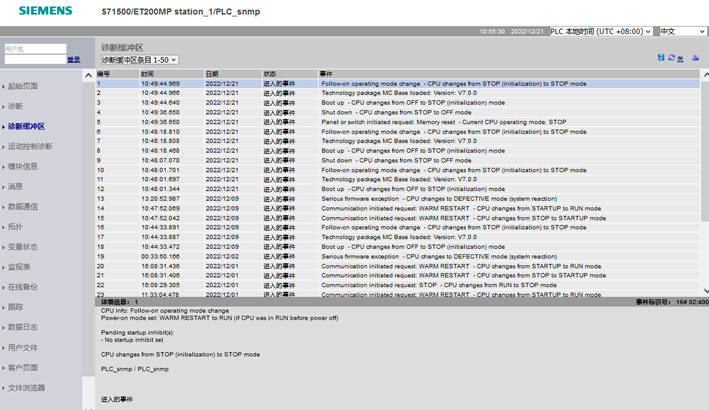Image resolution: width=709 pixels, height=410 pixels.
Task: Select entry 11 at 10:48:01.697
Action: coord(397,179)
